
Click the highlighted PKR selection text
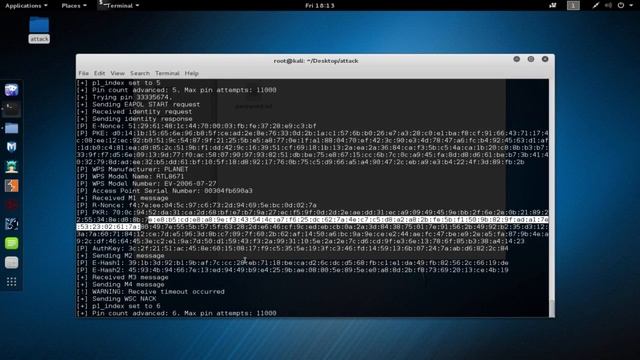pos(348,220)
